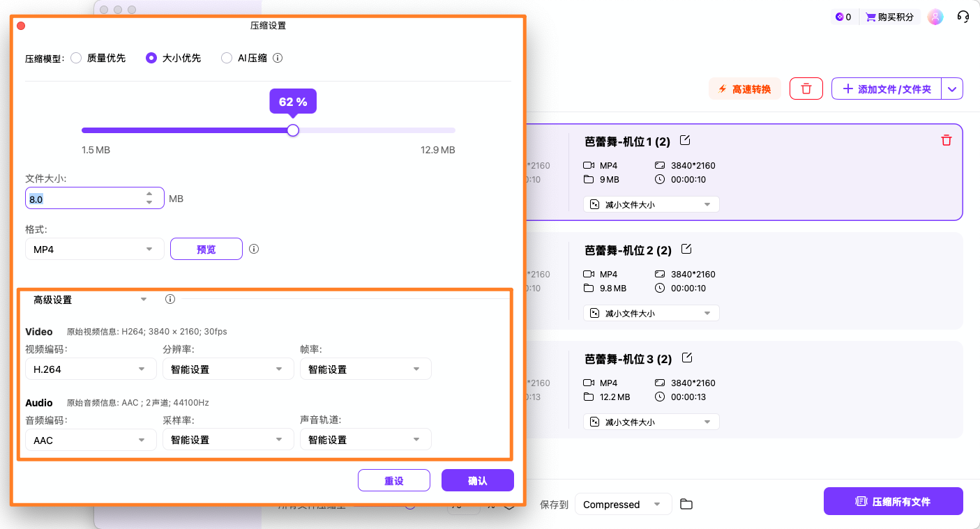Select the AI压缩 compression model
Image resolution: width=980 pixels, height=529 pixels.
pos(226,58)
